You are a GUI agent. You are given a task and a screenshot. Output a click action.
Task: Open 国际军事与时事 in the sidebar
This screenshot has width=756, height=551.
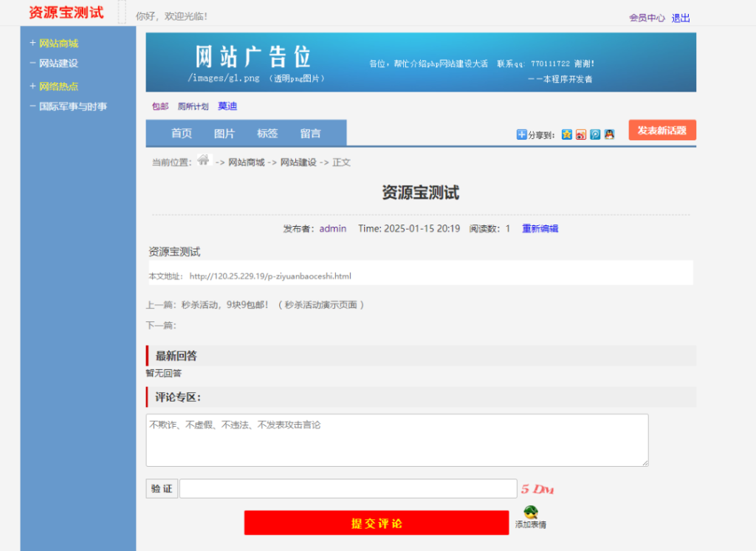(x=72, y=106)
